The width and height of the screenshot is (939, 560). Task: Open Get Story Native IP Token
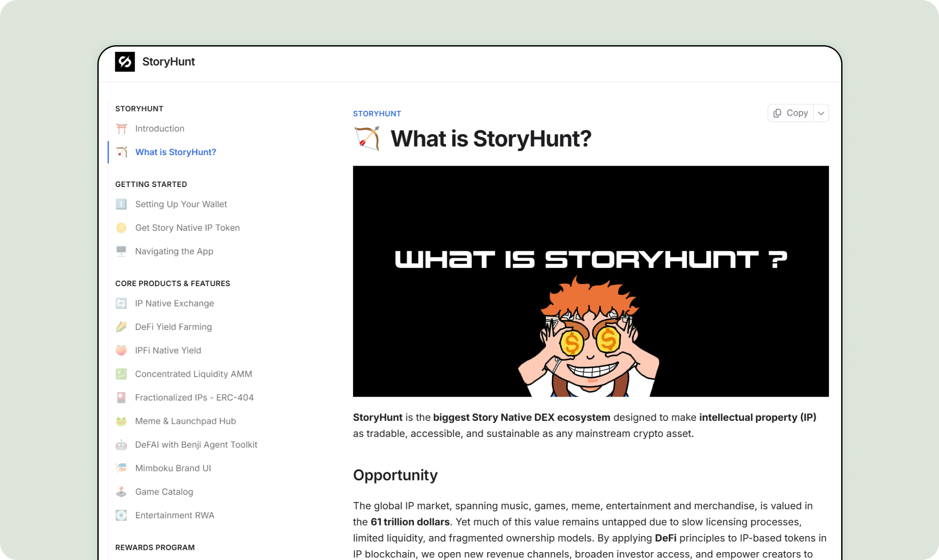pyautogui.click(x=187, y=228)
